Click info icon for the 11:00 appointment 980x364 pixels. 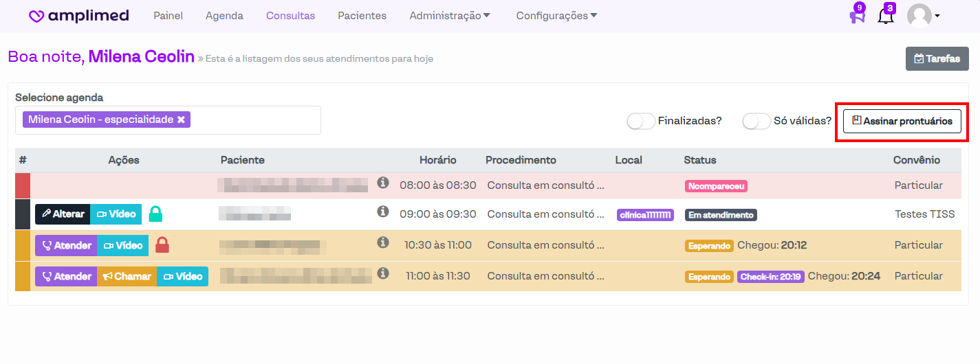tap(383, 273)
